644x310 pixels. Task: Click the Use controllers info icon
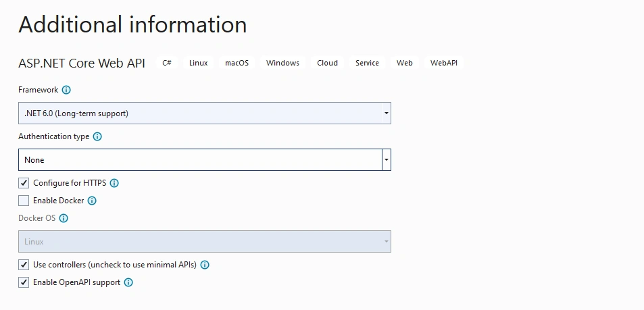tap(205, 265)
